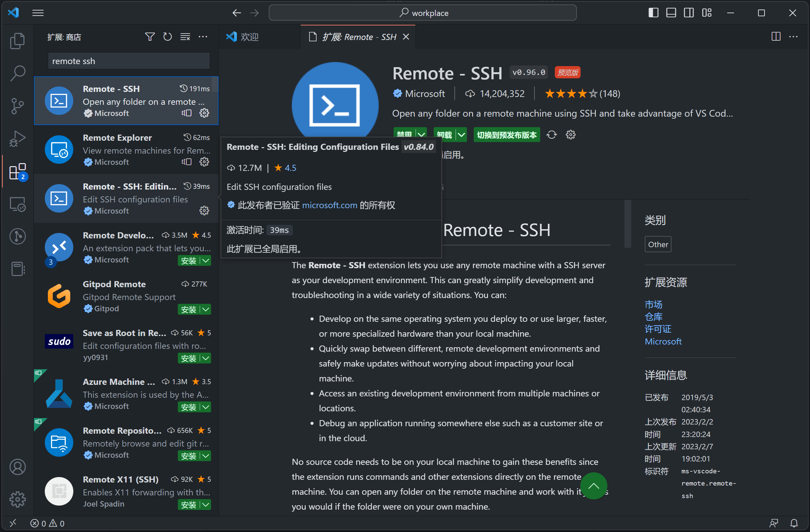Screen dimensions: 810x532
Task: Switch to the 欢迎 tab
Action: pyautogui.click(x=249, y=37)
